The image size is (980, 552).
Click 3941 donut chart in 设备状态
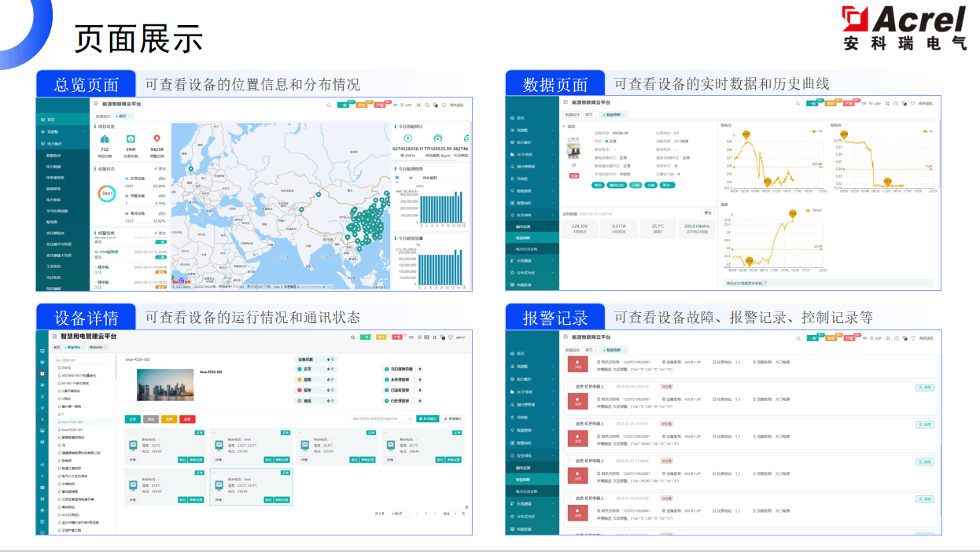108,193
